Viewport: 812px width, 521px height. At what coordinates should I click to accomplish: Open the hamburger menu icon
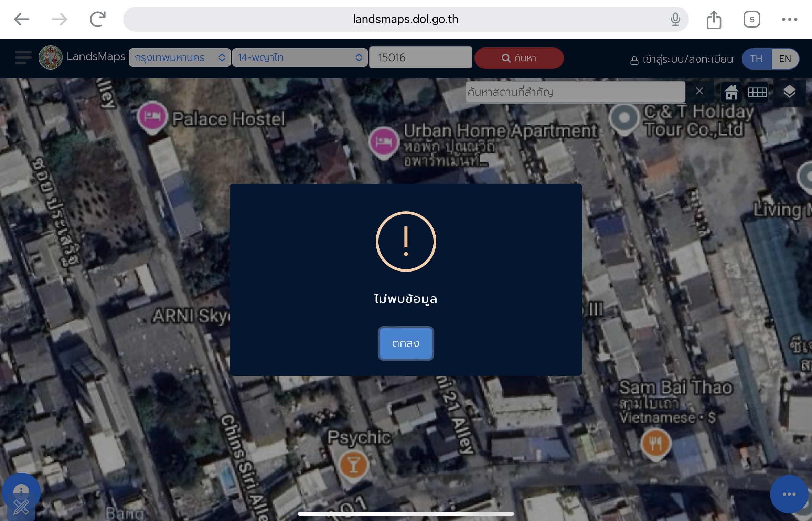[23, 57]
